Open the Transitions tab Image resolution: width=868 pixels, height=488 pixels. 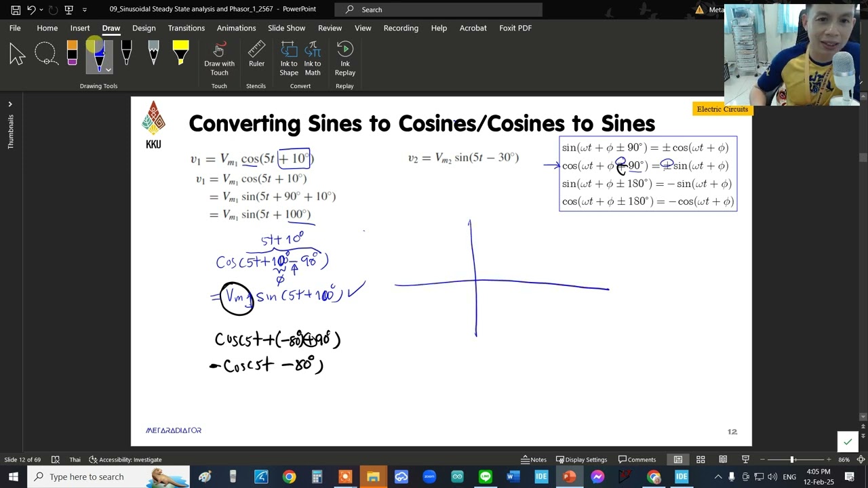coord(186,28)
